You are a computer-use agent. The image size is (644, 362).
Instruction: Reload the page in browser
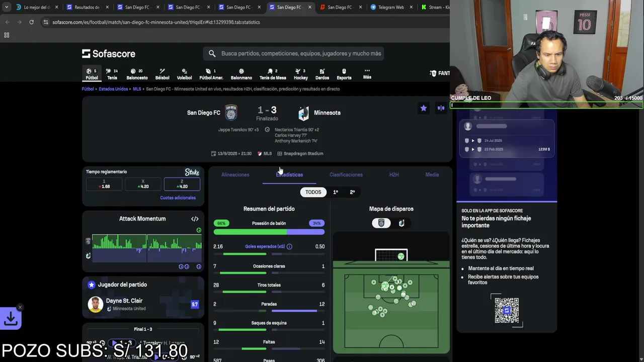[31, 22]
